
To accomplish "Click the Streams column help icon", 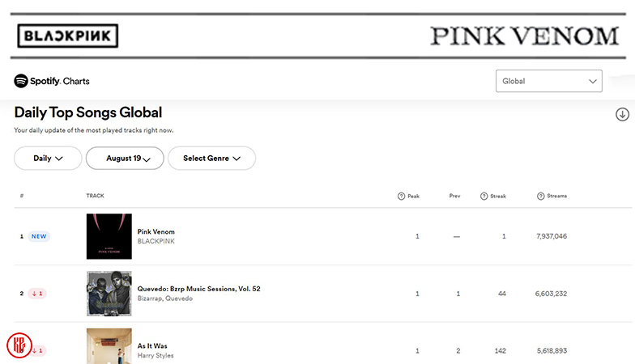I will (x=540, y=197).
